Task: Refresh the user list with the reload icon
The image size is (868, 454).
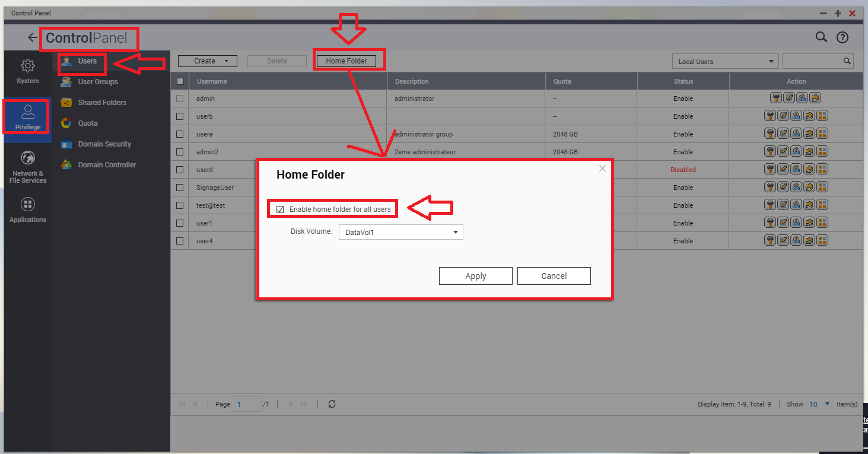Action: coord(332,404)
